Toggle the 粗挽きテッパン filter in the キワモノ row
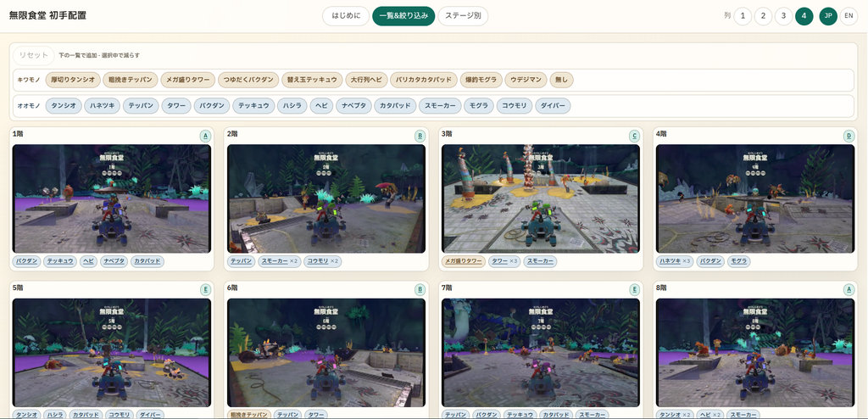 131,80
